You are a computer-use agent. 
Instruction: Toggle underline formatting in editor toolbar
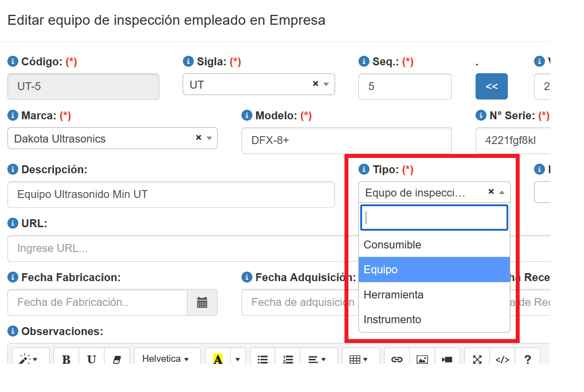pyautogui.click(x=92, y=359)
